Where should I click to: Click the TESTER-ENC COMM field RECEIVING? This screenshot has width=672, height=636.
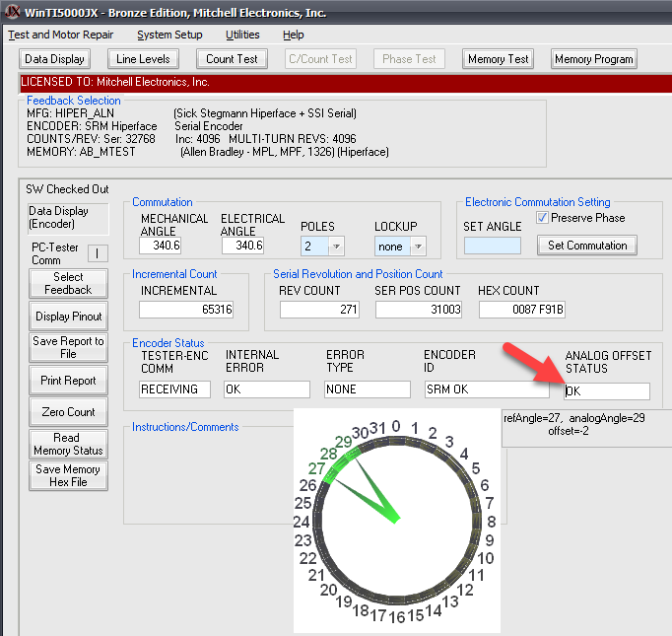174,389
